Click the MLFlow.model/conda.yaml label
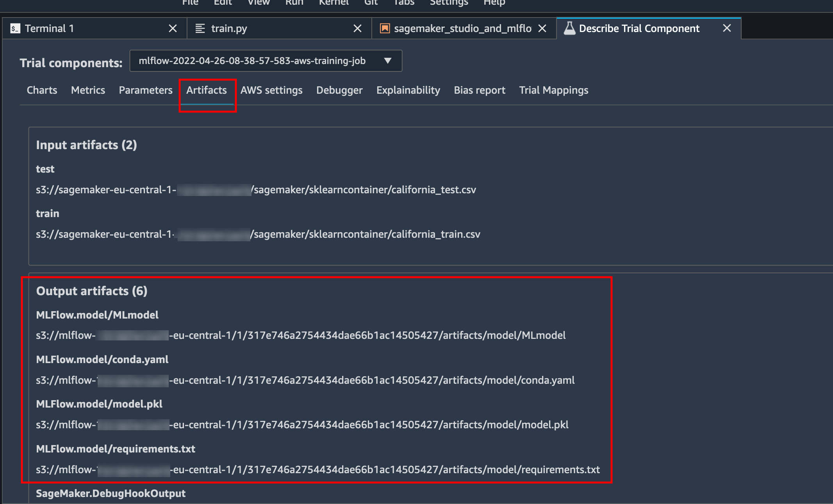 [102, 360]
